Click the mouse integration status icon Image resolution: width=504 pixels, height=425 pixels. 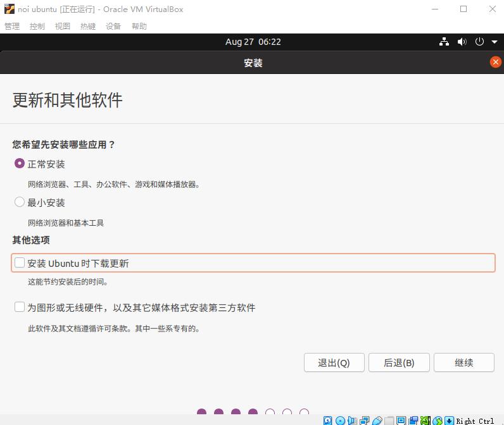pyautogui.click(x=438, y=421)
